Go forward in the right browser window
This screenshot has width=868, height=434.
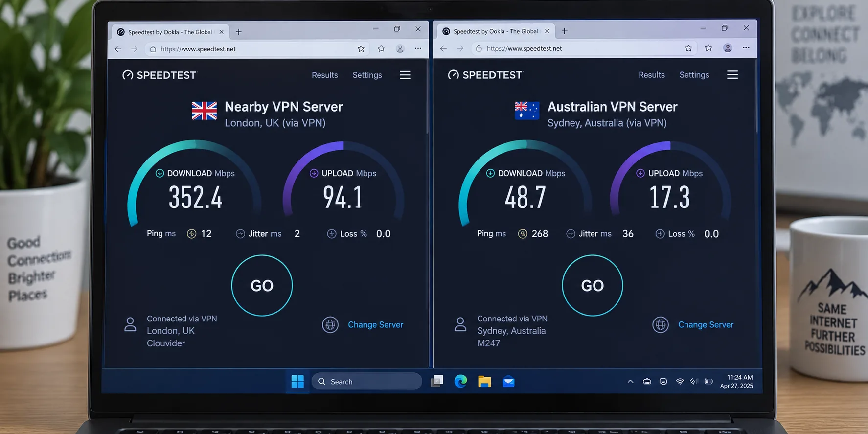coord(460,48)
